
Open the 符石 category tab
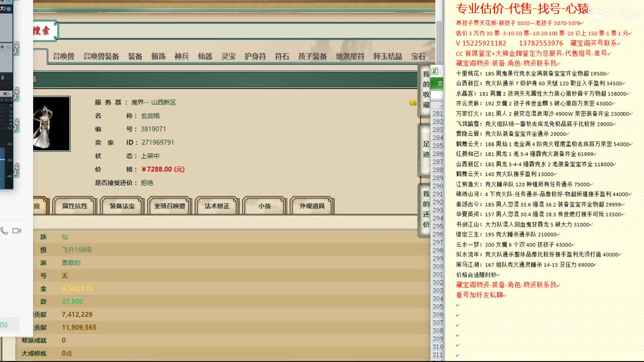(282, 56)
